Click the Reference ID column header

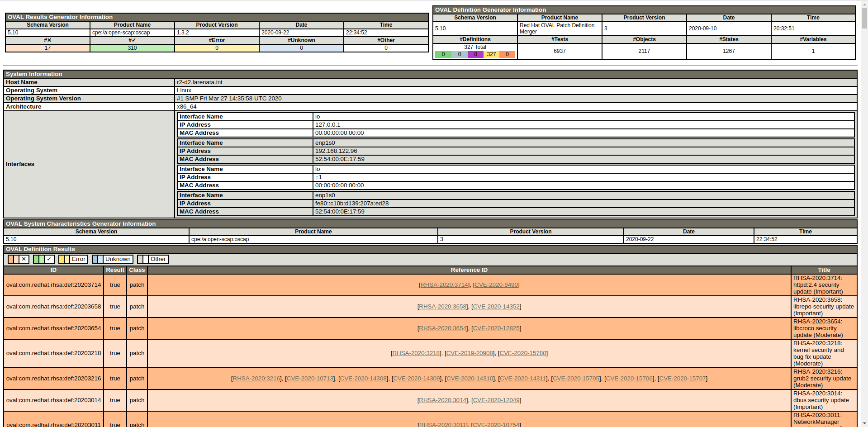pyautogui.click(x=469, y=270)
